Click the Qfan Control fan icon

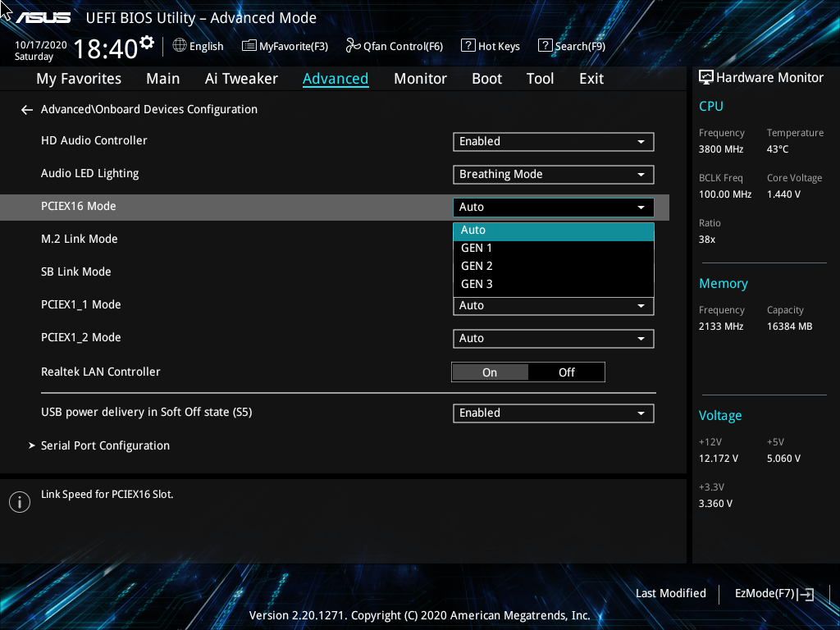click(x=353, y=46)
